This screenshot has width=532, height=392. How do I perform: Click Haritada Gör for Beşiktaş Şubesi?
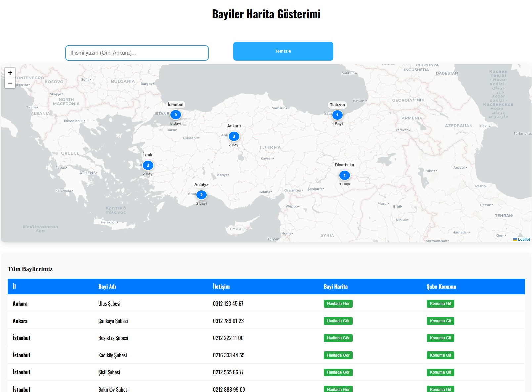(338, 338)
